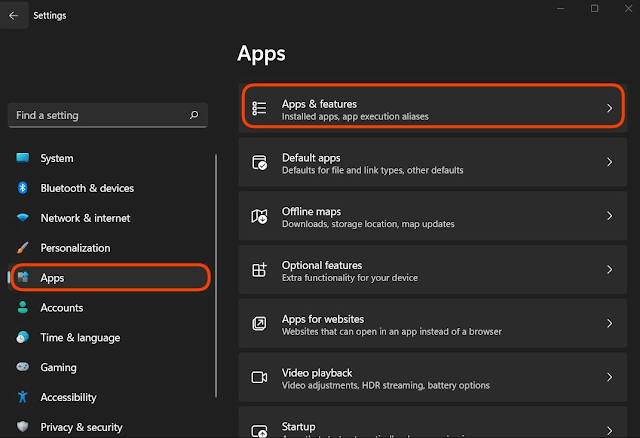Viewport: 640px width, 438px height.
Task: Click the Offline maps icon
Action: coord(260,216)
